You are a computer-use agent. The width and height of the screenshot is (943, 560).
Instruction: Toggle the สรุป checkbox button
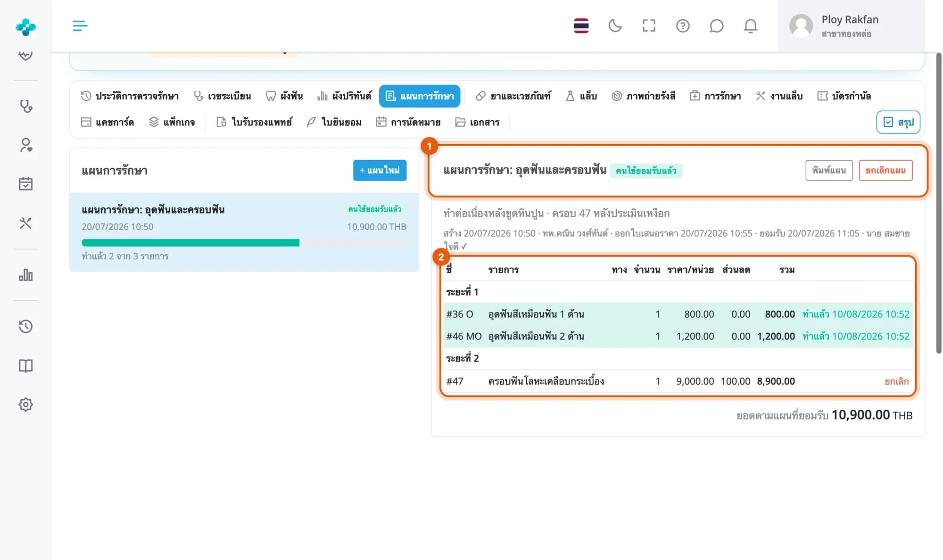898,122
